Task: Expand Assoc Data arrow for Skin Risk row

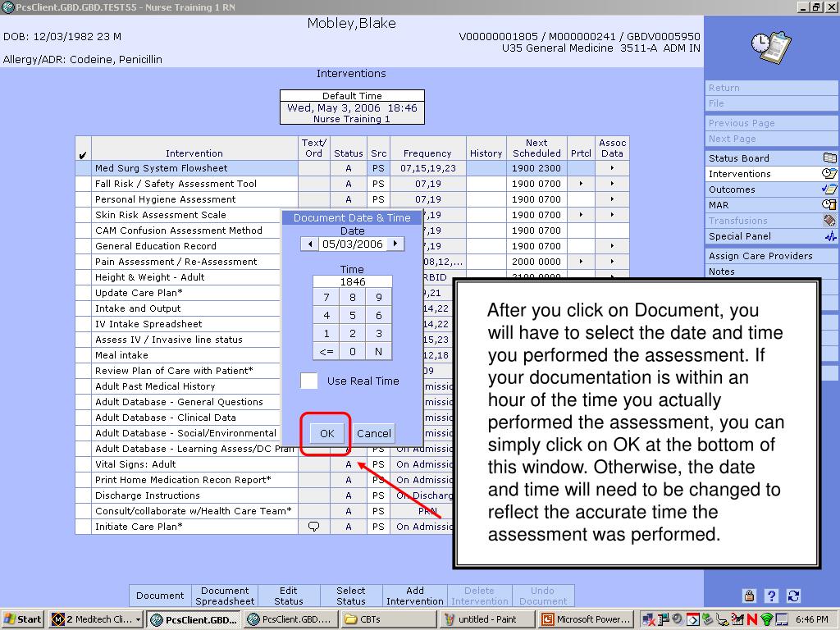Action: 612,215
